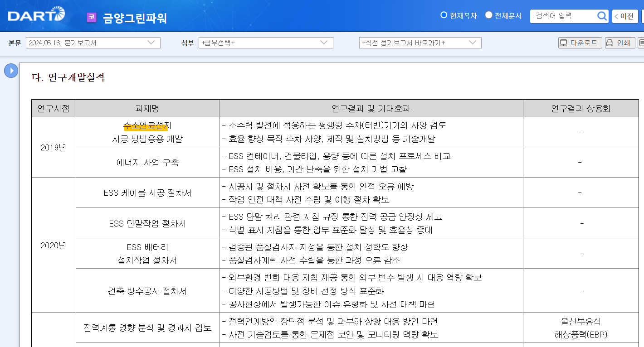Click the 2019년 cell
644x347 pixels.
pos(54,147)
